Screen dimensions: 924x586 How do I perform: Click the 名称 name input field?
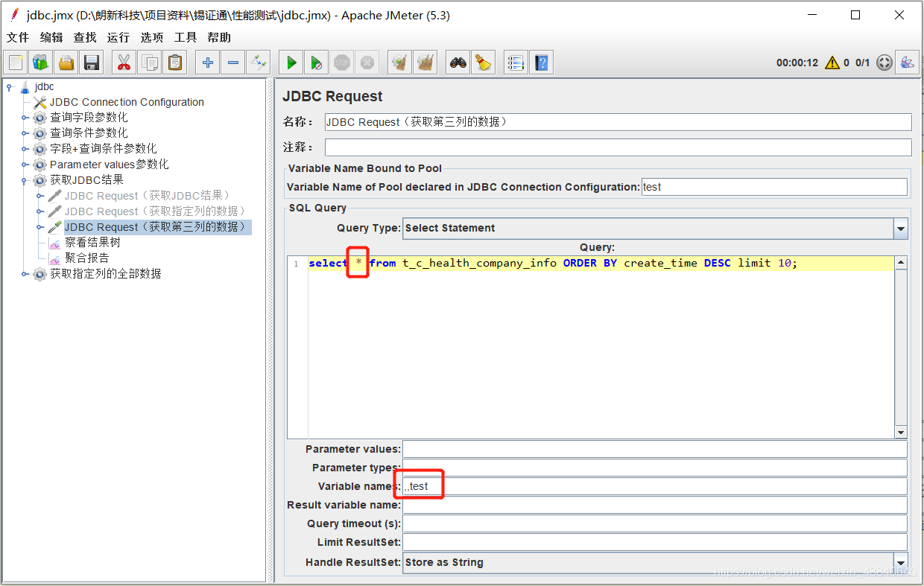(x=618, y=122)
